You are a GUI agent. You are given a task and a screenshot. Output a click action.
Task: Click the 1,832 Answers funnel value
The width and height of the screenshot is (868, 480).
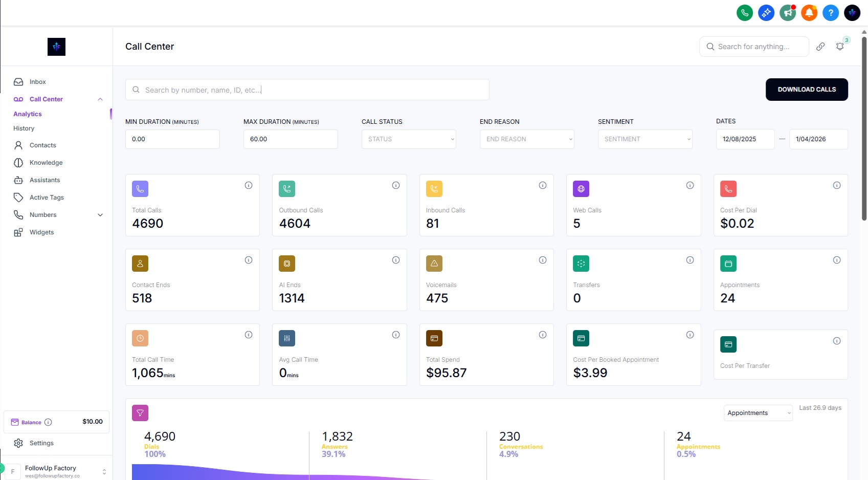click(337, 437)
